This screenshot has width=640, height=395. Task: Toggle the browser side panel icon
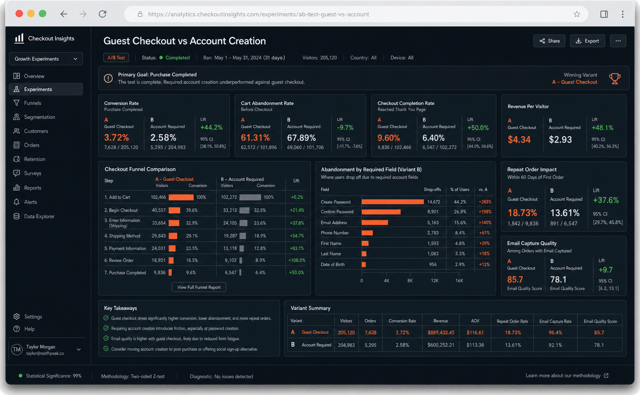[x=604, y=14]
